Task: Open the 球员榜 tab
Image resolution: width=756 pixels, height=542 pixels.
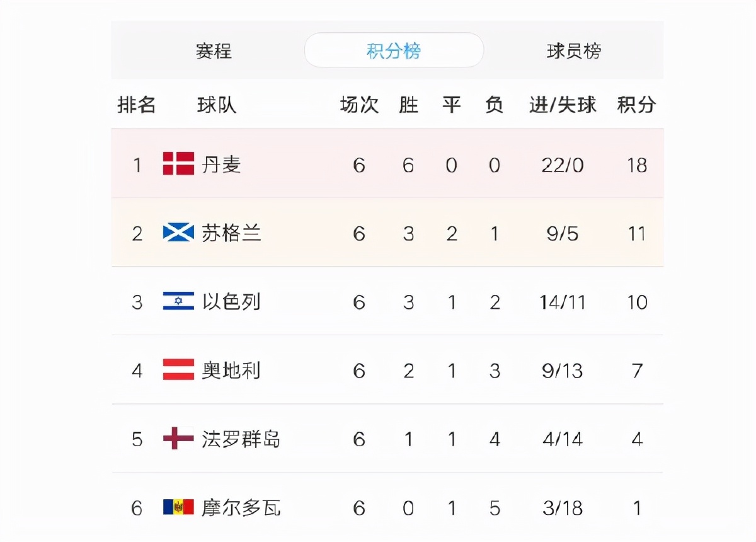Action: point(573,51)
